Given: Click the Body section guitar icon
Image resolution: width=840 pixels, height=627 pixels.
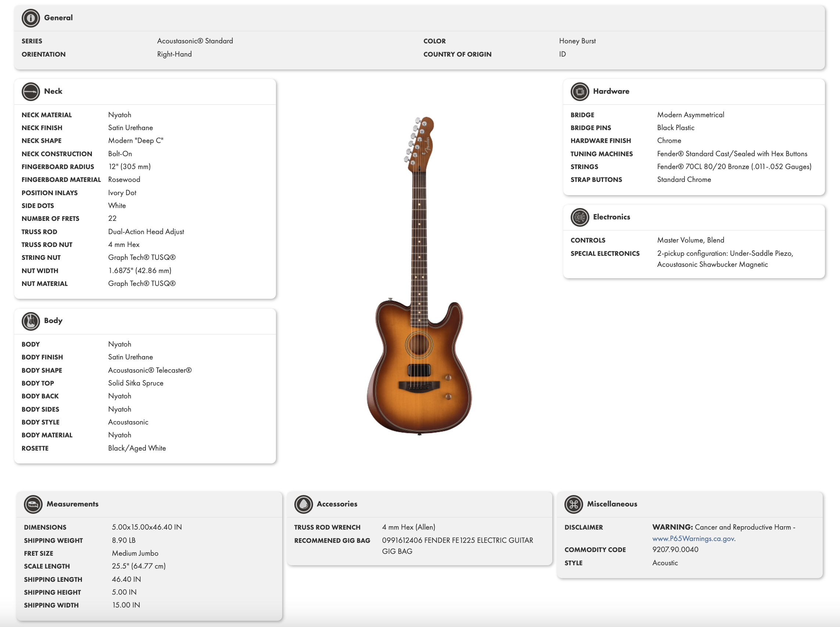Looking at the screenshot, I should pyautogui.click(x=31, y=321).
